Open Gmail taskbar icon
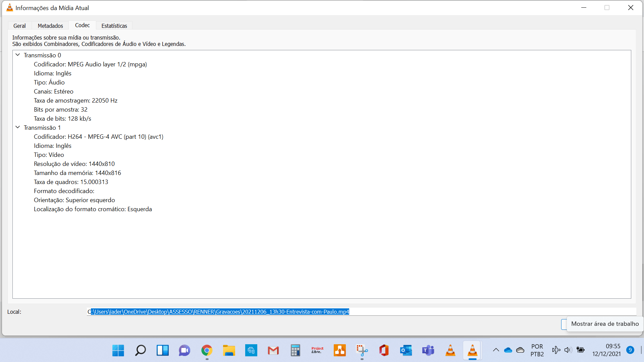This screenshot has width=644, height=362. (x=273, y=351)
